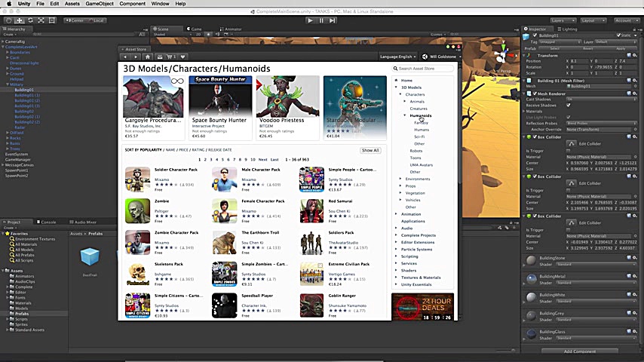This screenshot has width=644, height=362.
Task: Toggle the Static checkbox
Action: click(618, 35)
